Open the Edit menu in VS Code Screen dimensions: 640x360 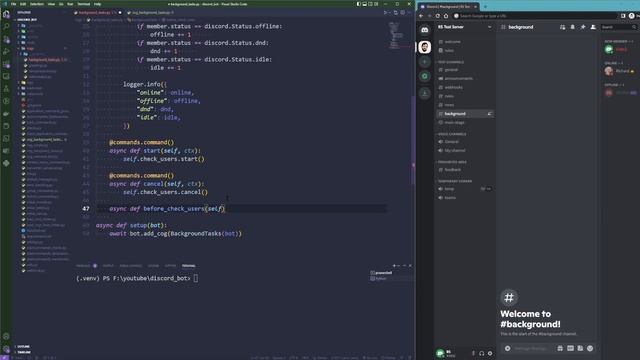coord(23,4)
